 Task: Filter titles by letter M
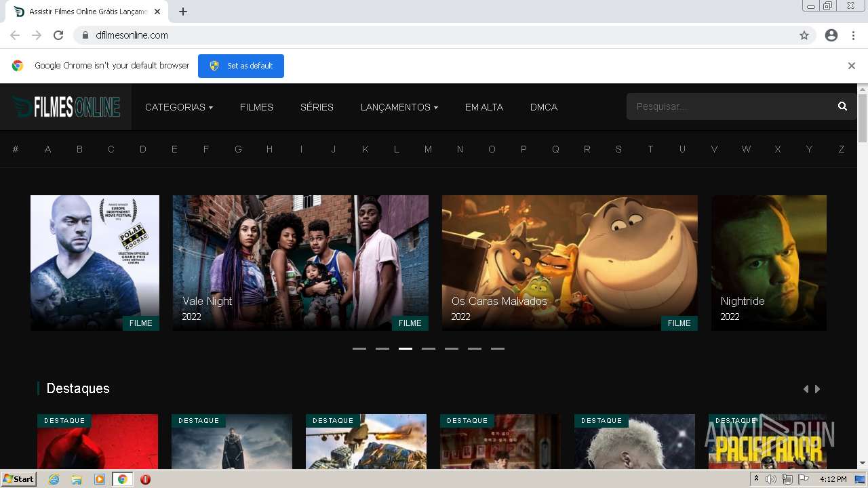tap(428, 149)
